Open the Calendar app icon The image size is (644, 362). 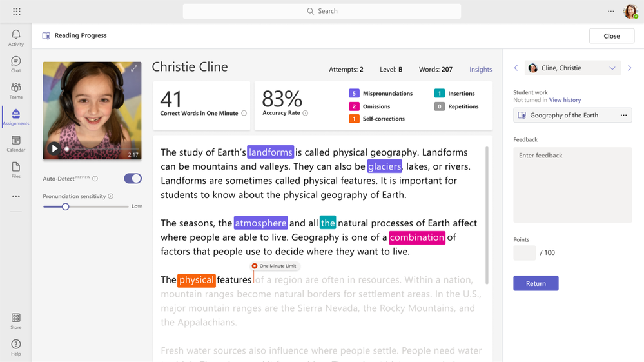(x=16, y=141)
